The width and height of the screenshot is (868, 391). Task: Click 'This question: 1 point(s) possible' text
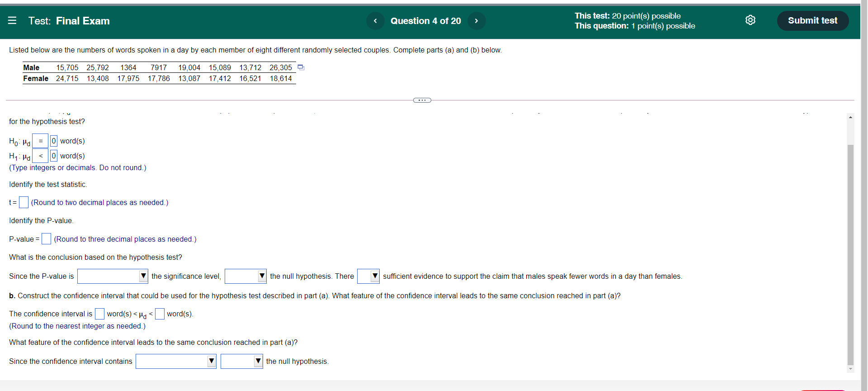pos(635,26)
